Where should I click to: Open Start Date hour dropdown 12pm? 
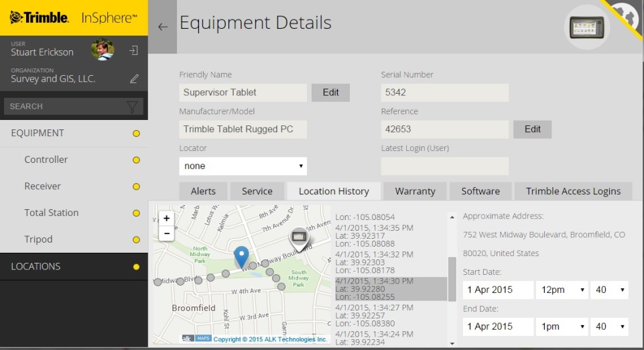pos(562,290)
